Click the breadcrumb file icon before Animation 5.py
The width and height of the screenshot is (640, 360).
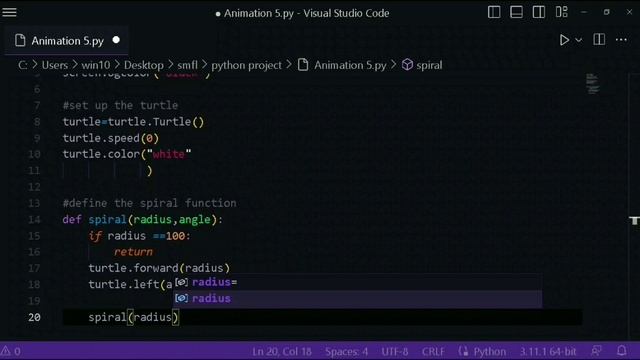pyautogui.click(x=303, y=65)
